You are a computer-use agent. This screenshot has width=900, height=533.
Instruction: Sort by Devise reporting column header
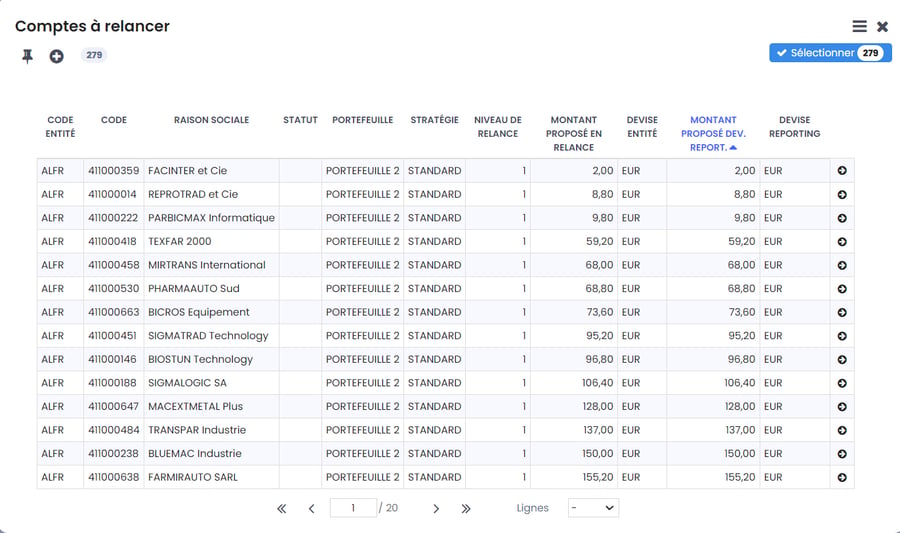click(794, 126)
